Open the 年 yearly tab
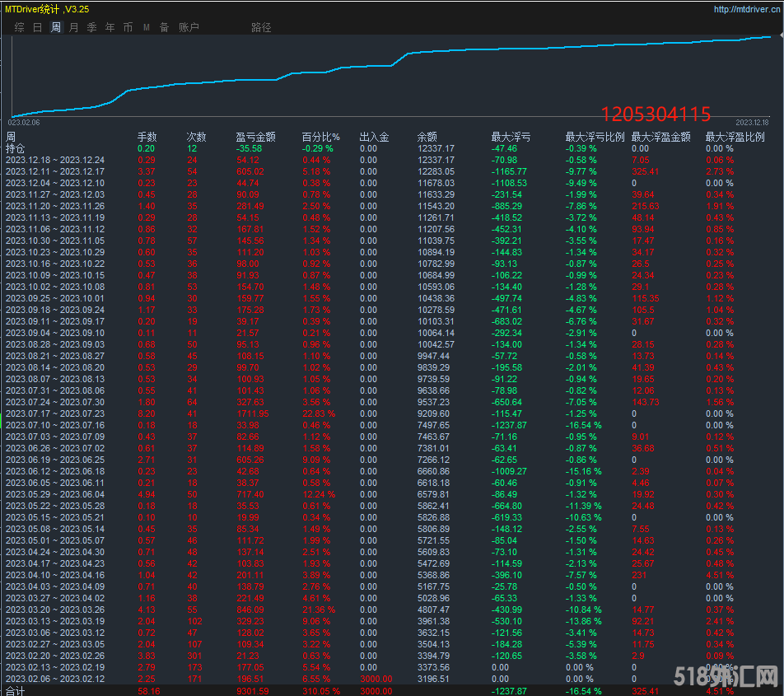784x696 pixels. click(x=110, y=27)
